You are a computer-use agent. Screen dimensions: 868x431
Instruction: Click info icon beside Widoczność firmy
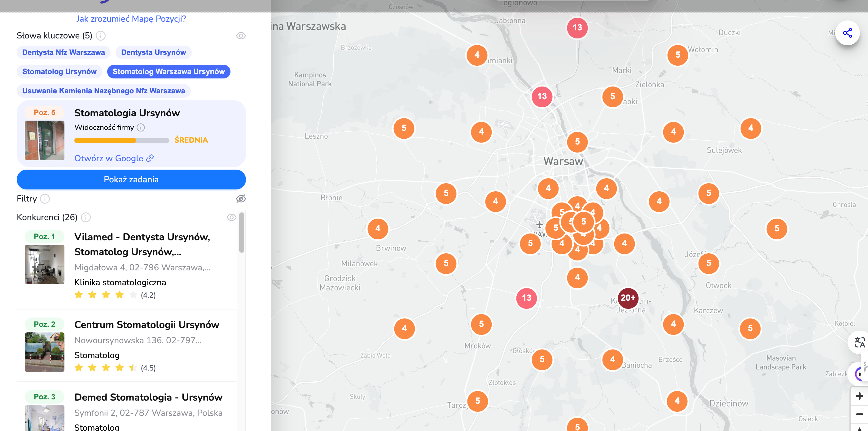[x=141, y=127]
